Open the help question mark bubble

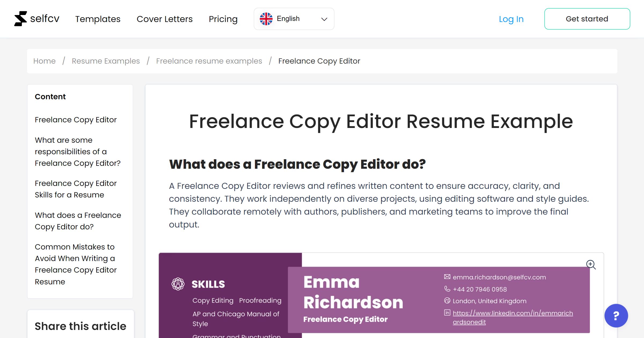coord(616,315)
